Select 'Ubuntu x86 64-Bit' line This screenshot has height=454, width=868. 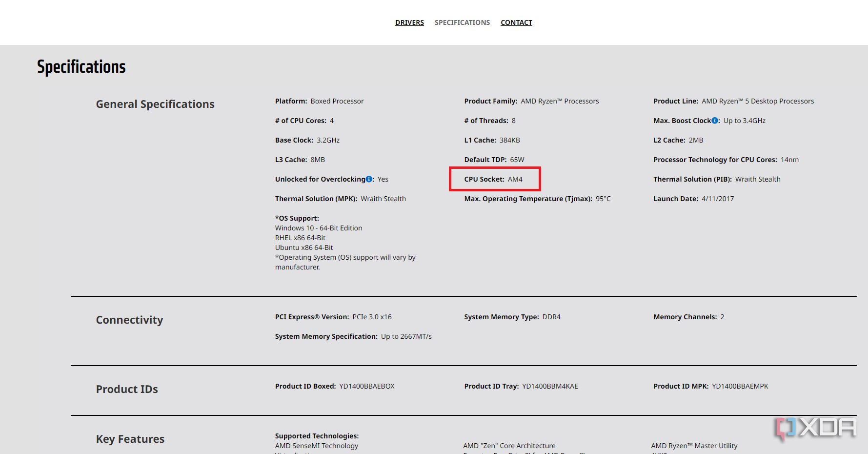304,248
